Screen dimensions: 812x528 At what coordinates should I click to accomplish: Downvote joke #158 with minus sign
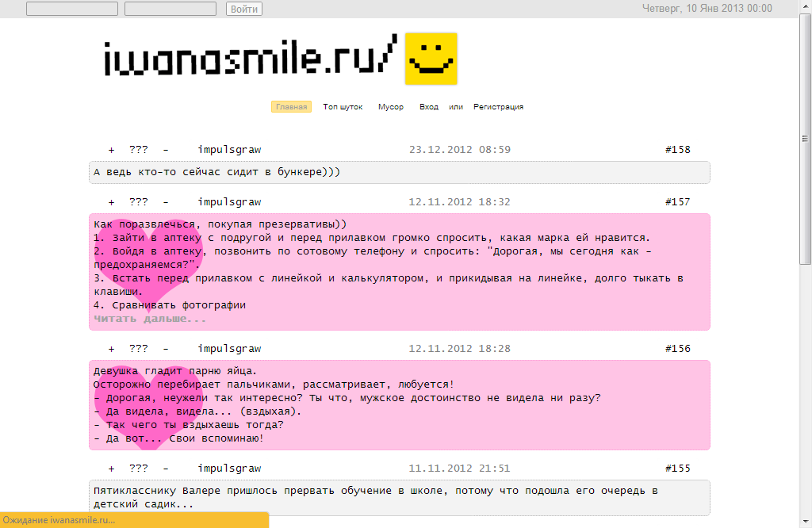[x=166, y=150]
